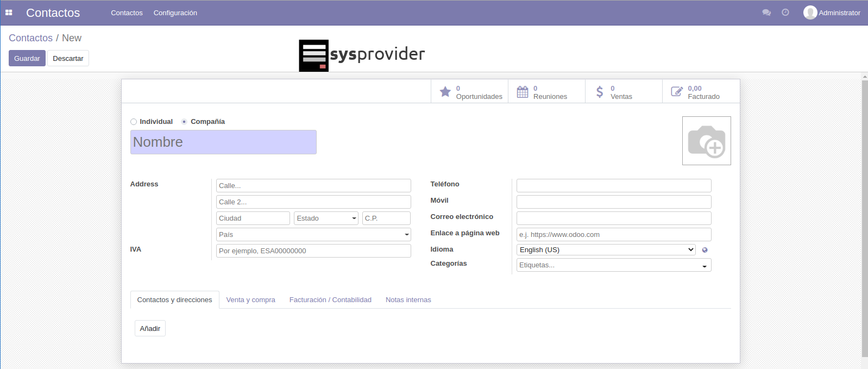868x369 pixels.
Task: Open the apps grid menu icon
Action: point(9,12)
